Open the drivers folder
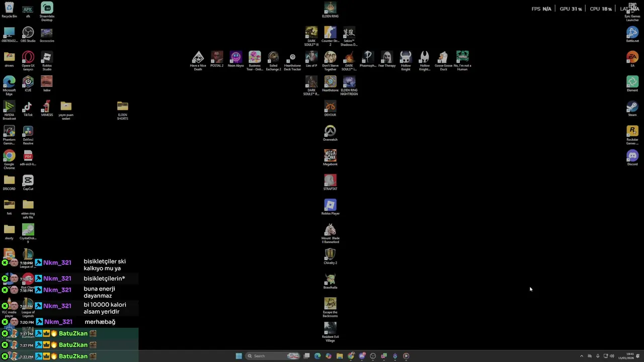The width and height of the screenshot is (644, 362). tap(9, 59)
